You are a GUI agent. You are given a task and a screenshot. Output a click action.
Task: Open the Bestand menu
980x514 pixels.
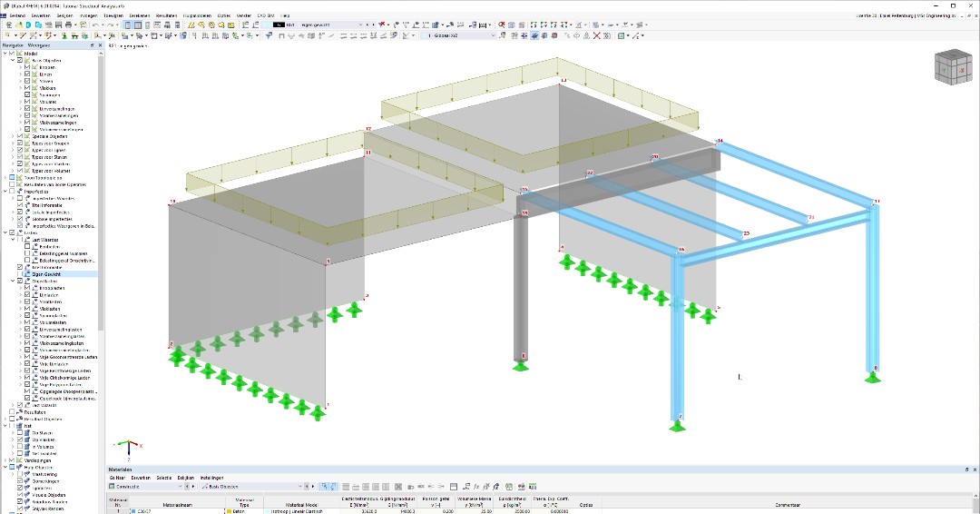[17, 15]
